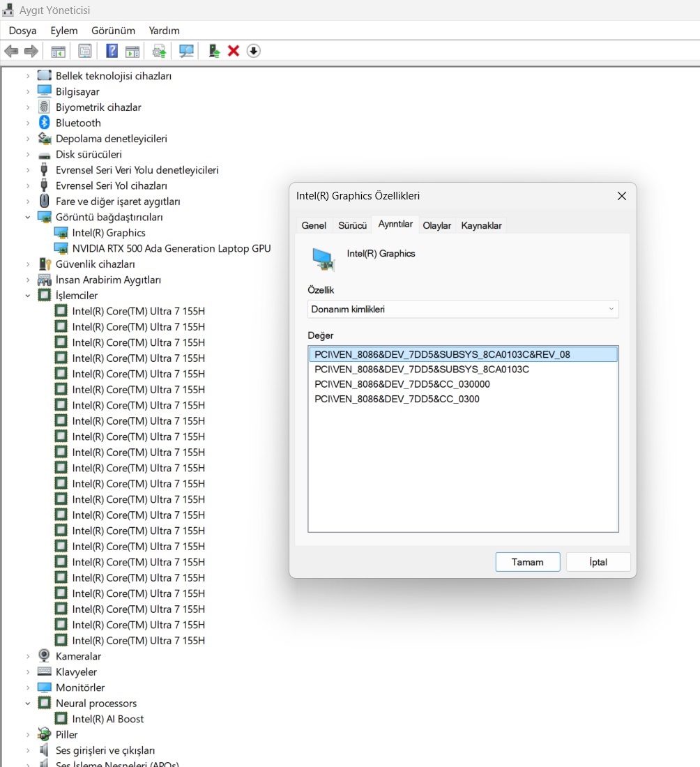Viewport: 700px width, 767px height.
Task: Click the Bluetooth category icon
Action: pyautogui.click(x=45, y=123)
